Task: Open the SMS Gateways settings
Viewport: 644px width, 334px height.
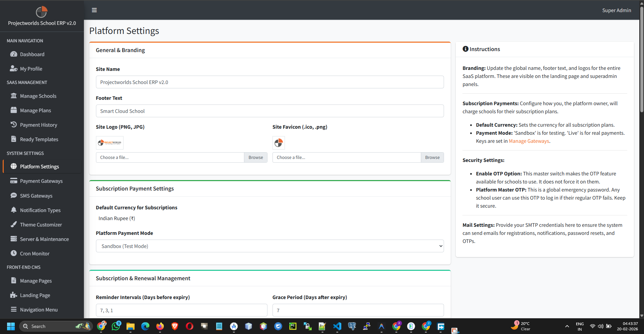Action: click(36, 196)
